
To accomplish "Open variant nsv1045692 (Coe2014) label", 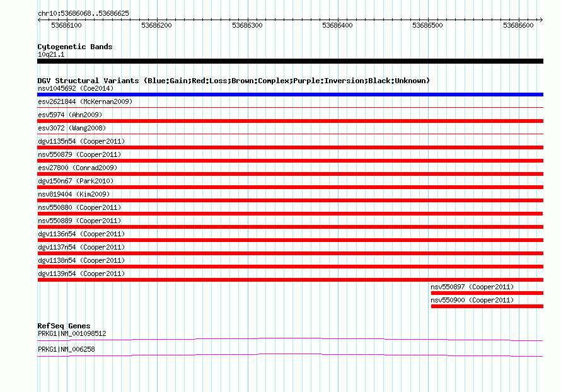I will [76, 88].
